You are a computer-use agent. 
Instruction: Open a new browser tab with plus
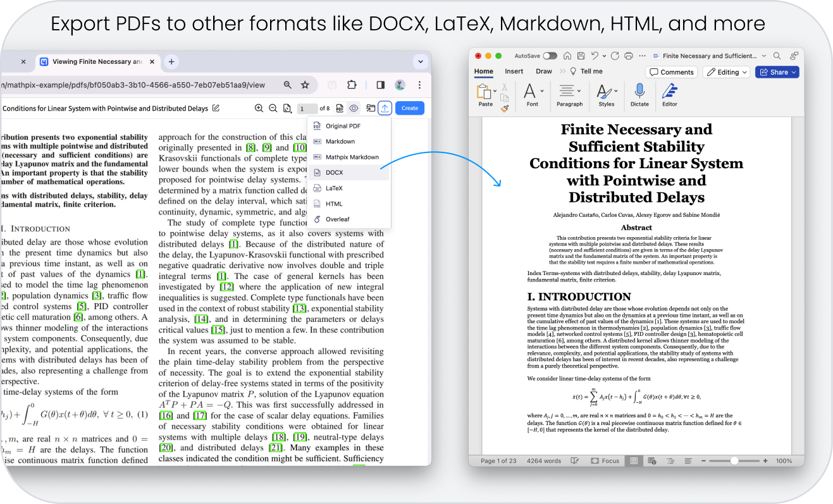point(171,61)
